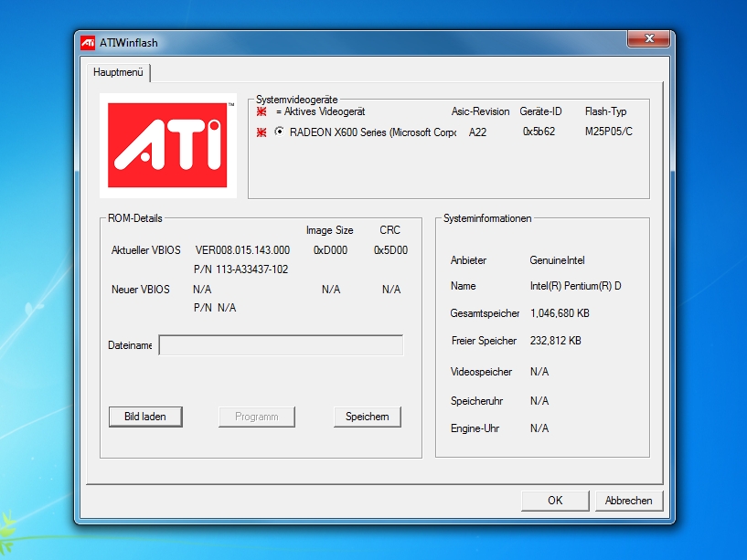This screenshot has height=560, width=747.
Task: Select the RADEON X600 Series radio button
Action: tap(280, 132)
